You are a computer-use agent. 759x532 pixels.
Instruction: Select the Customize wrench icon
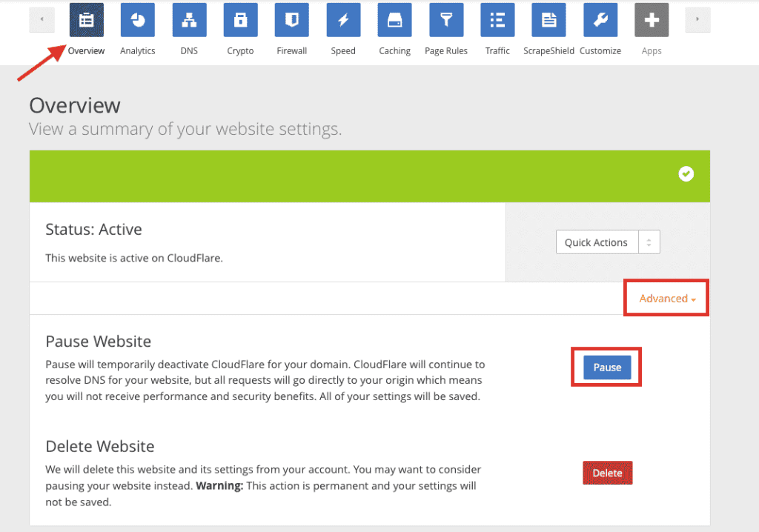600,20
